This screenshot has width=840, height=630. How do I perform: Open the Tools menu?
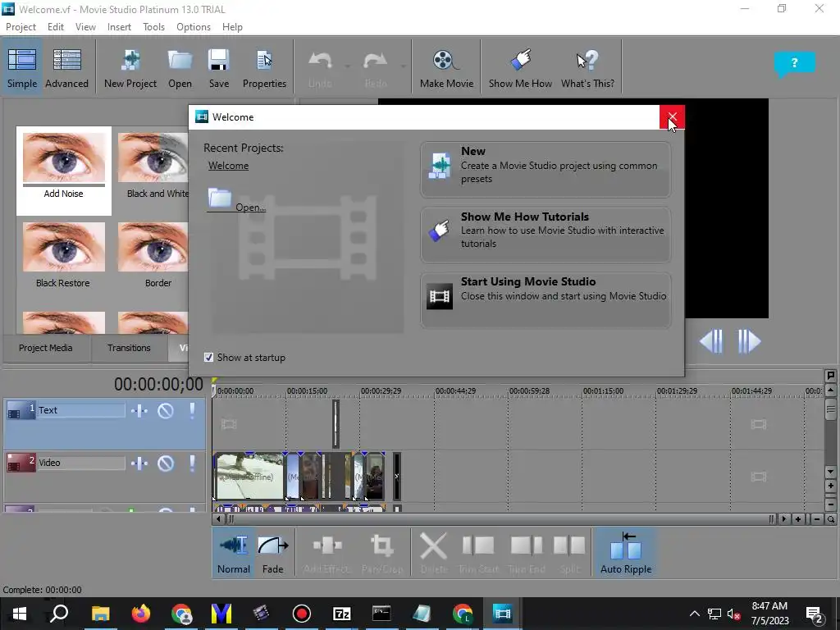(x=153, y=27)
